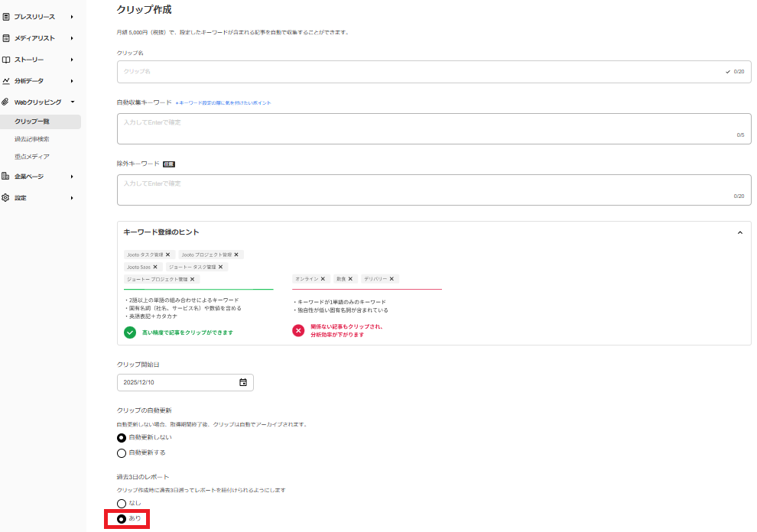Click the プレスリリース document icon in sidebar

coord(6,17)
